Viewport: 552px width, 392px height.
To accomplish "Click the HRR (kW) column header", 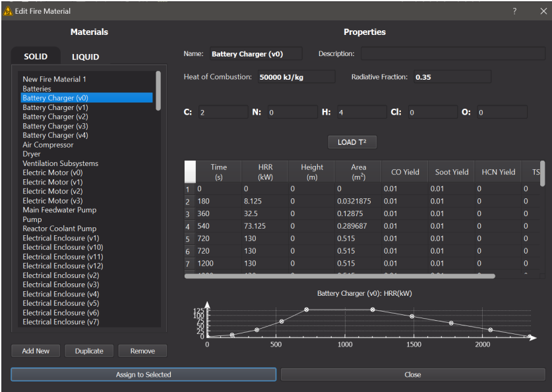I will [266, 172].
